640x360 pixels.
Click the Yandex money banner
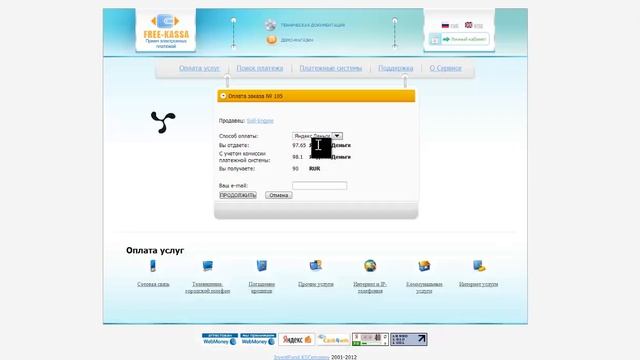click(297, 339)
